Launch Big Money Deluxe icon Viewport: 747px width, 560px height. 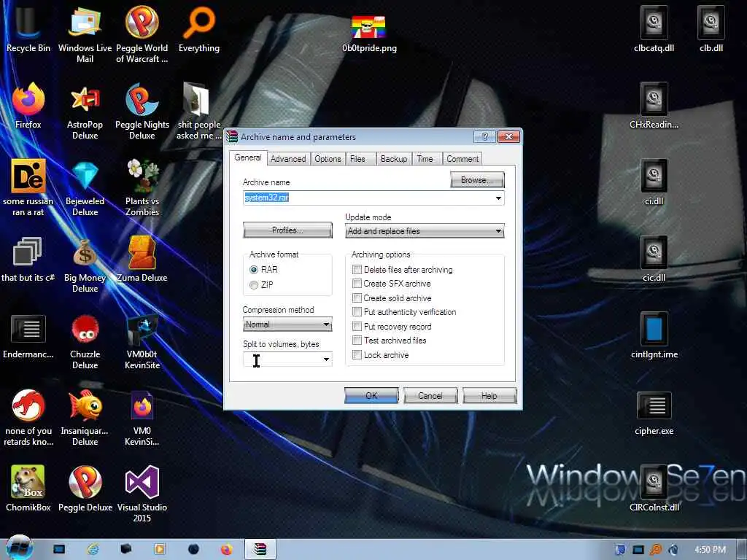pyautogui.click(x=85, y=264)
